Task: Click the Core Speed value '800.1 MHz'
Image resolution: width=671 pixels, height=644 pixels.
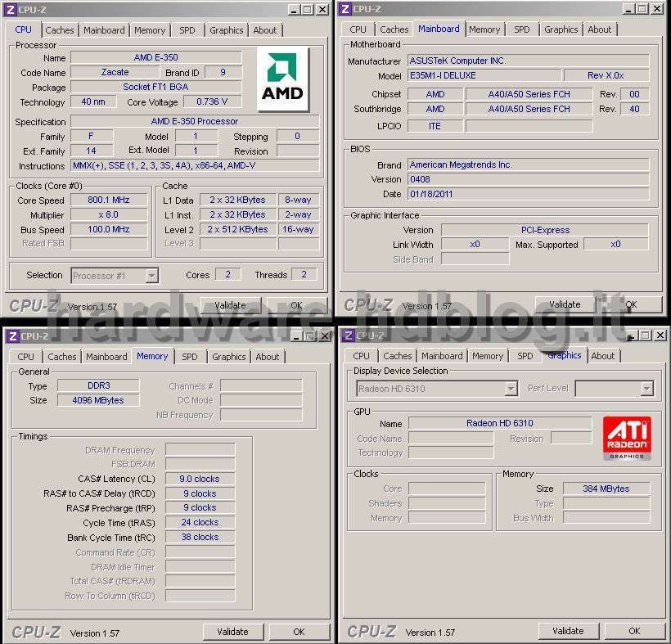Action: click(109, 200)
